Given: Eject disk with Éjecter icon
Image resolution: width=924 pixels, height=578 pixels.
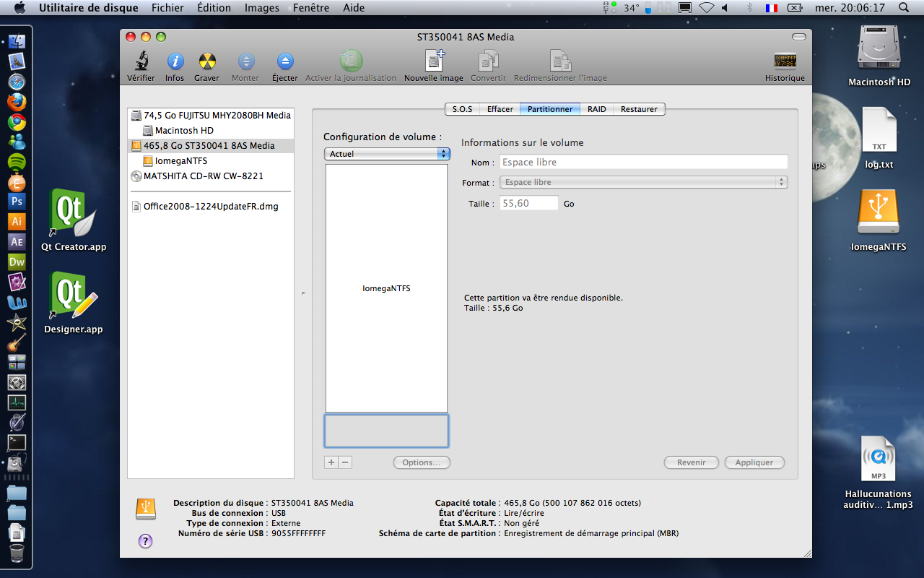Looking at the screenshot, I should 285,61.
